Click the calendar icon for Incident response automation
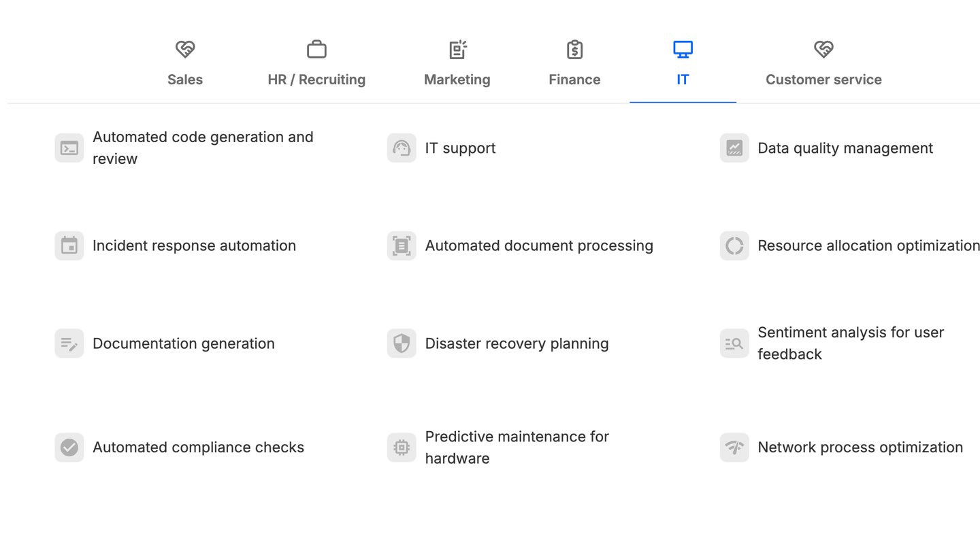 [69, 245]
